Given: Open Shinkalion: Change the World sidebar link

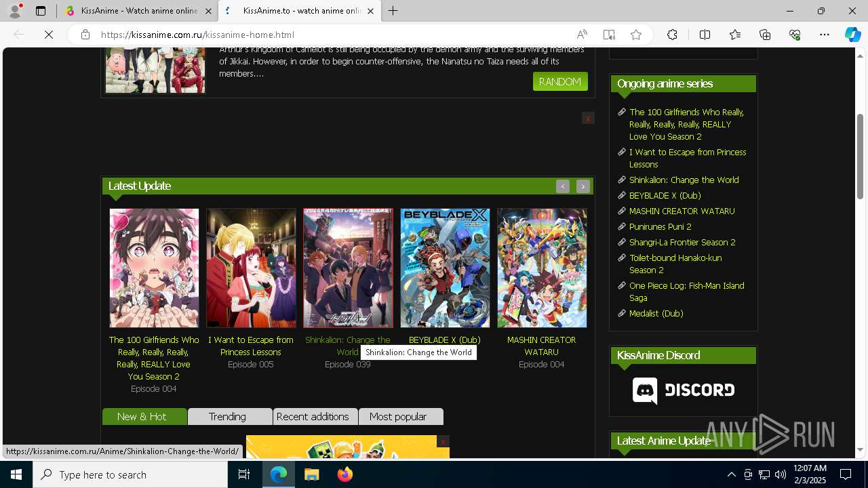Looking at the screenshot, I should coord(684,180).
